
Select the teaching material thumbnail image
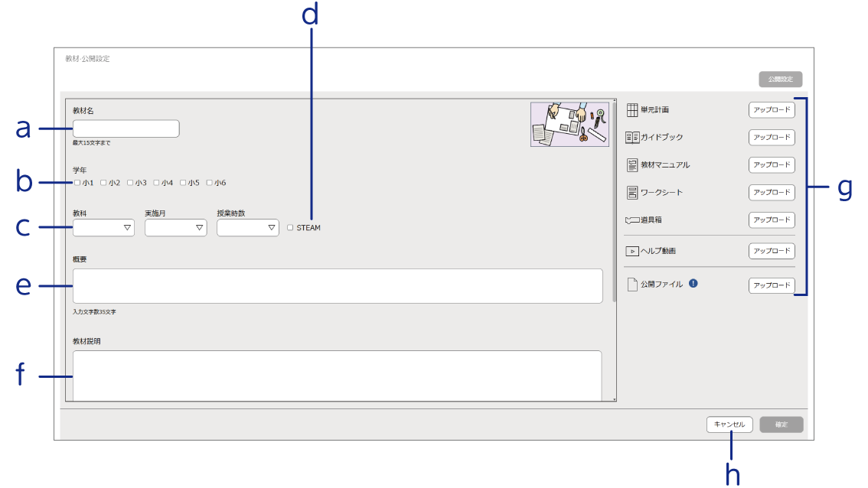tap(569, 124)
